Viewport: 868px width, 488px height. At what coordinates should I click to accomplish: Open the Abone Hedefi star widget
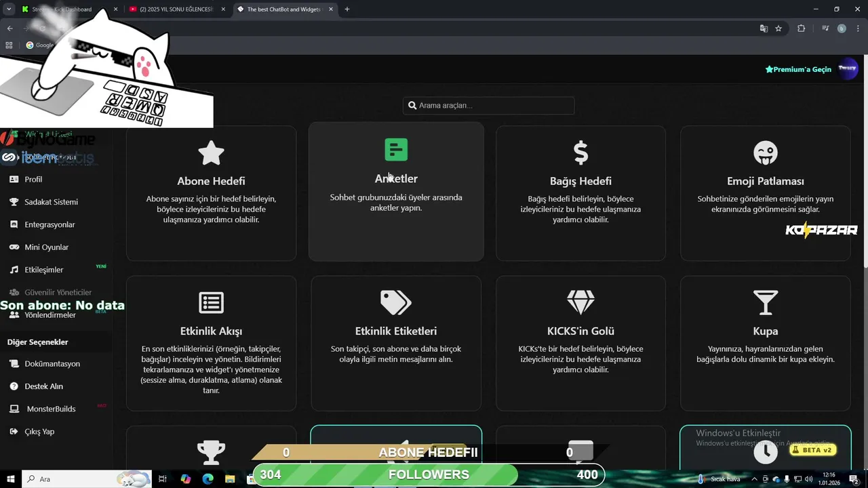point(211,192)
